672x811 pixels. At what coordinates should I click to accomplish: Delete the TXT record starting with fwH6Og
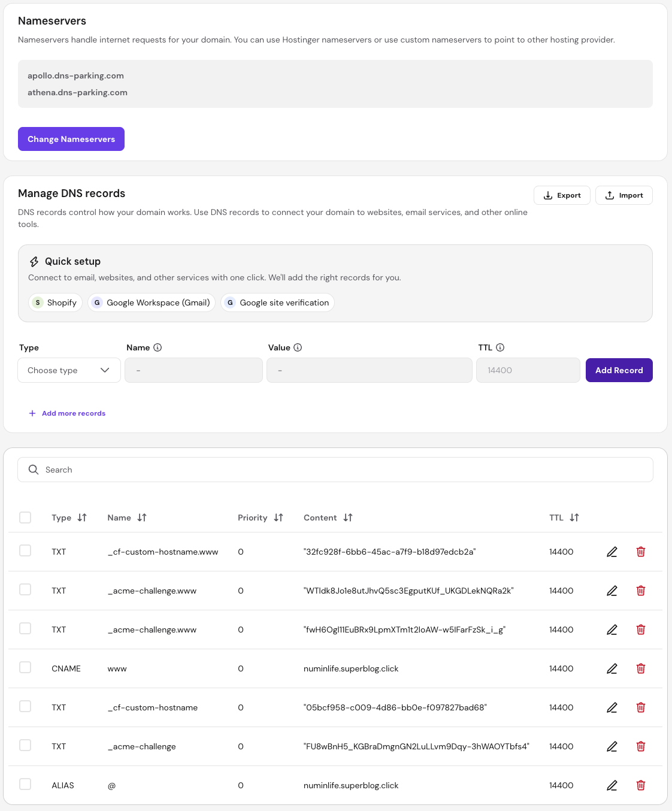pyautogui.click(x=640, y=630)
